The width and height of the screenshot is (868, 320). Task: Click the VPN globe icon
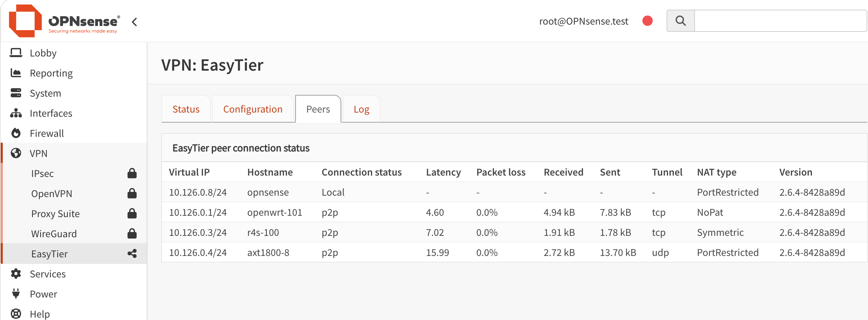coord(16,153)
